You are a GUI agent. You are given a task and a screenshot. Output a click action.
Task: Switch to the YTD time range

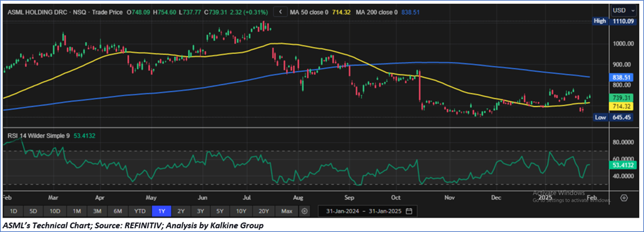pos(140,211)
